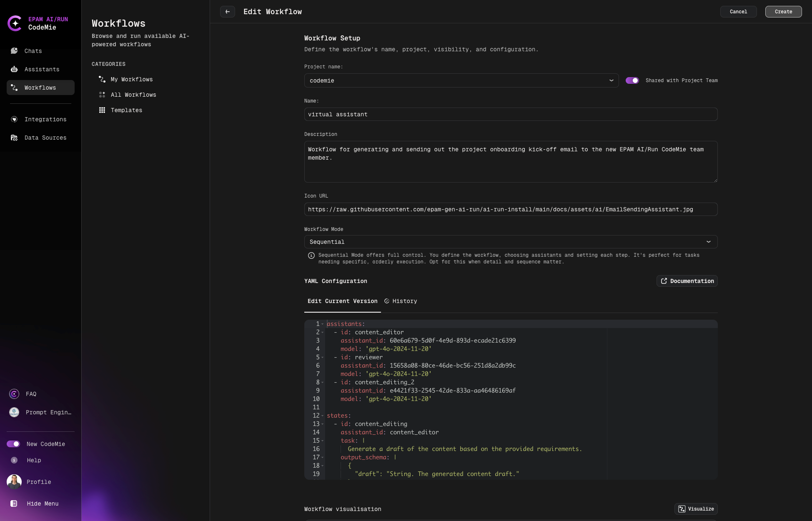The width and height of the screenshot is (812, 521).
Task: Click the back arrow next to Edit Workflow
Action: pos(227,12)
